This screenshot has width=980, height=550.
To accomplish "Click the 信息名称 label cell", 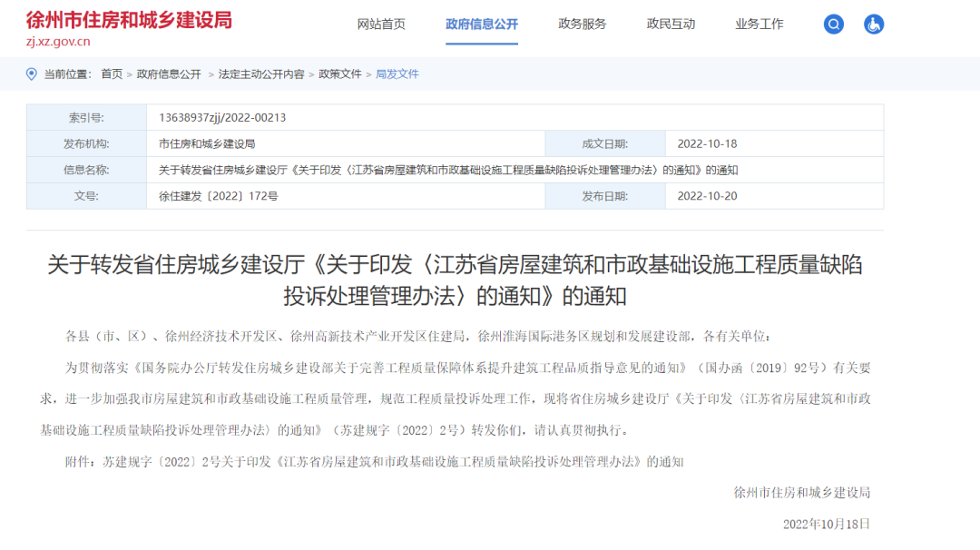I will pos(86,170).
